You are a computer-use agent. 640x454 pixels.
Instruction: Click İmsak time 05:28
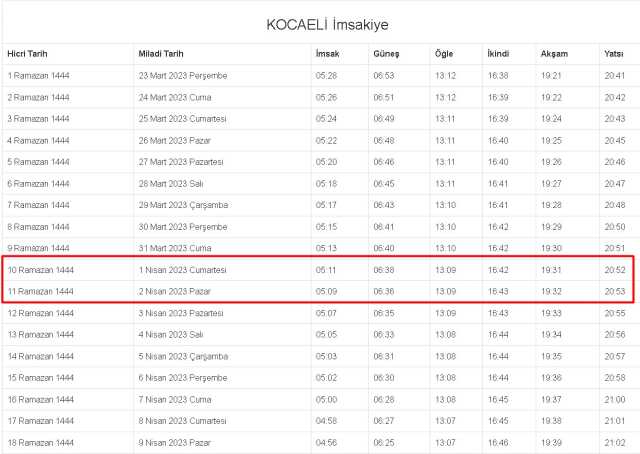326,76
